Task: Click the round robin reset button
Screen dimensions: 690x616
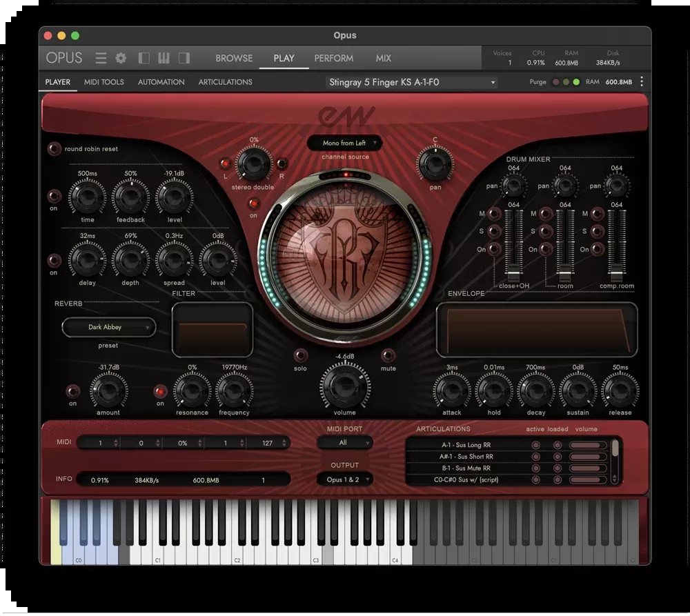Action: 54,149
